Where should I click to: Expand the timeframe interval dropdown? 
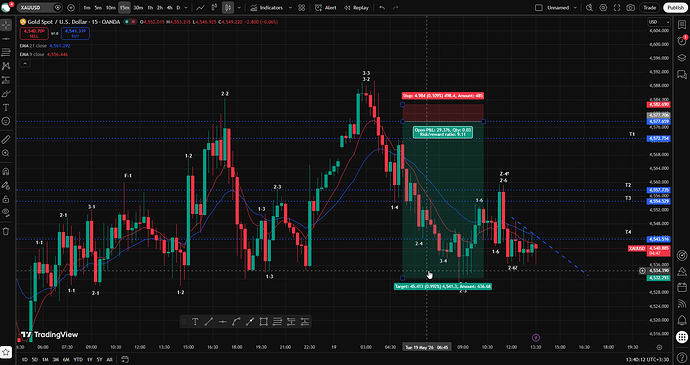point(187,7)
